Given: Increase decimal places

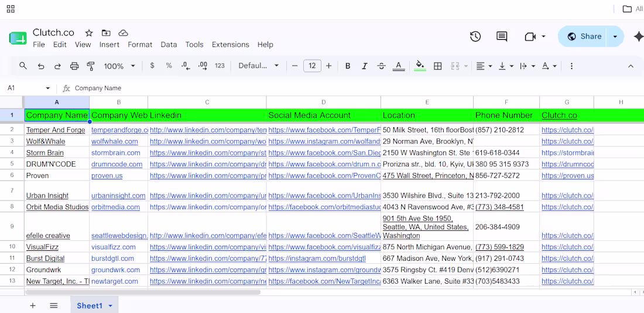Looking at the screenshot, I should click(x=203, y=66).
